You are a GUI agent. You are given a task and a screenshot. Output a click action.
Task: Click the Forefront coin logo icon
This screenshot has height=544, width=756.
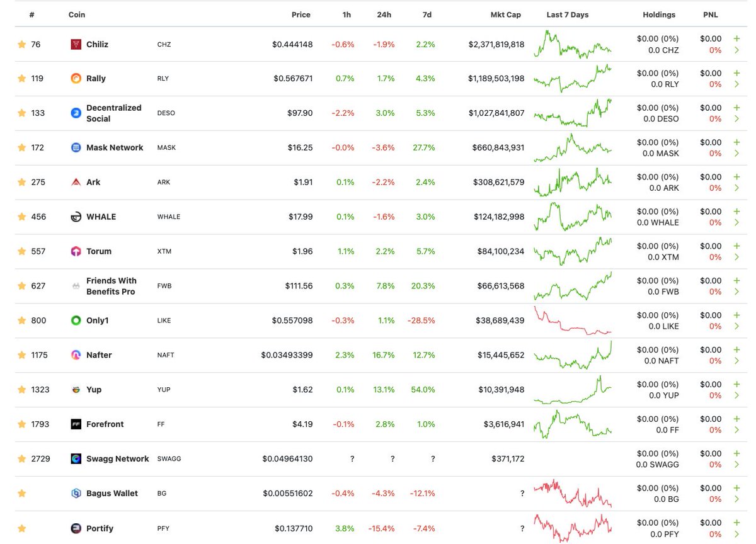[76, 424]
